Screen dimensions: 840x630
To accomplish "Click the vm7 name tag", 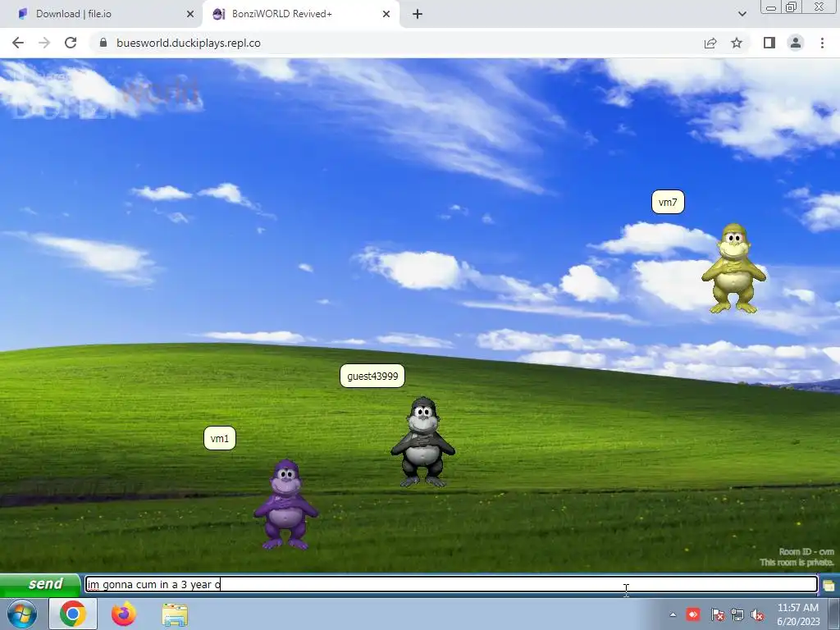I will 668,202.
